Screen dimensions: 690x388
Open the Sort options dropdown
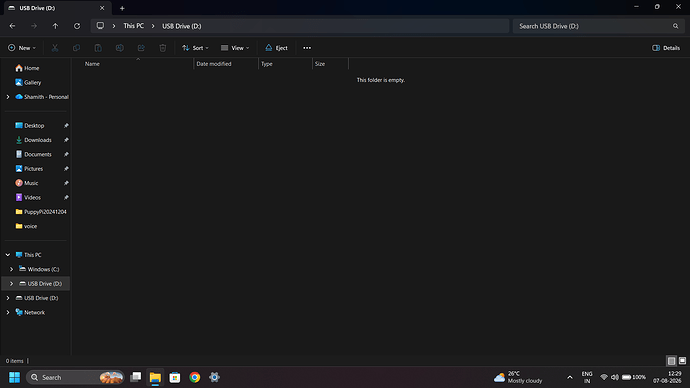195,48
